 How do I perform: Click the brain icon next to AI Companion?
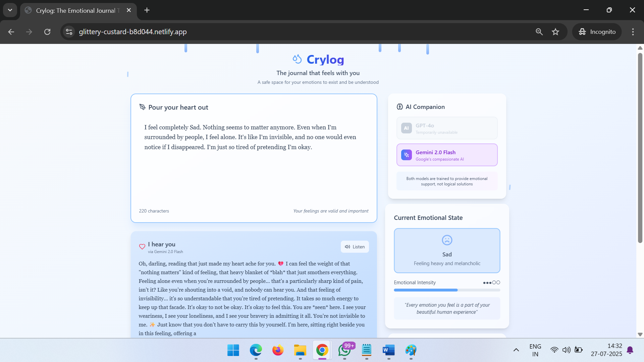point(399,107)
